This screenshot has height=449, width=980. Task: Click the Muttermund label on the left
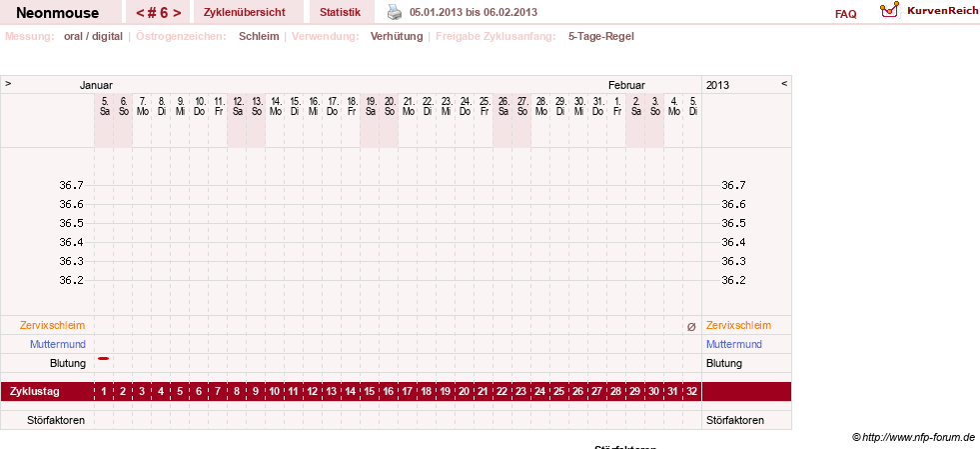point(58,344)
